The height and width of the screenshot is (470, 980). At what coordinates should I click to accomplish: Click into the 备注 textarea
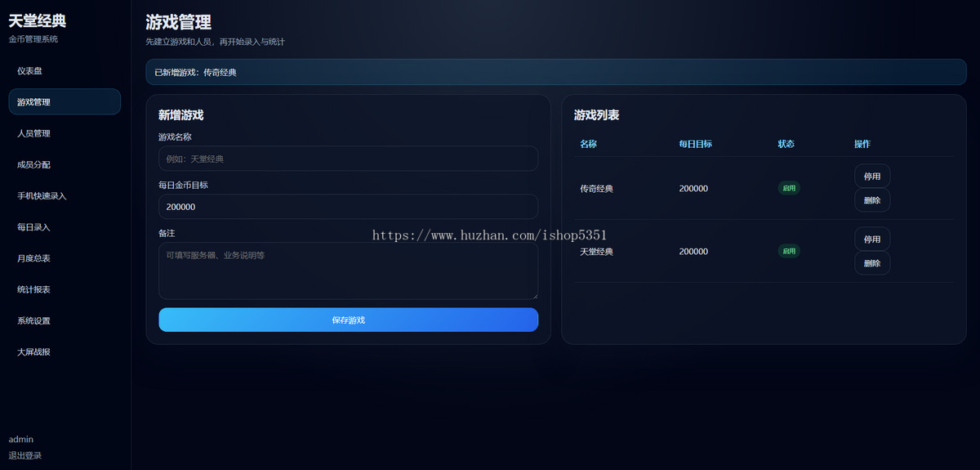click(x=348, y=271)
